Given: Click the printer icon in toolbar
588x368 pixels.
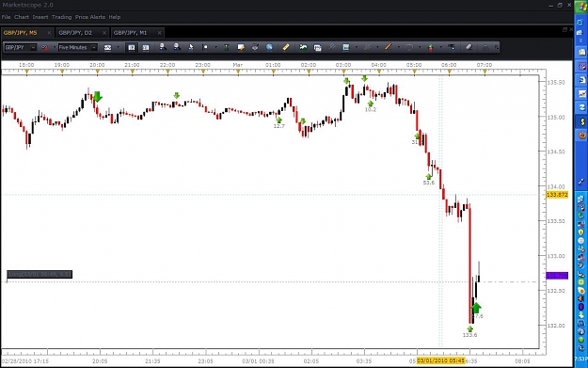Looking at the screenshot, I should point(255,47).
